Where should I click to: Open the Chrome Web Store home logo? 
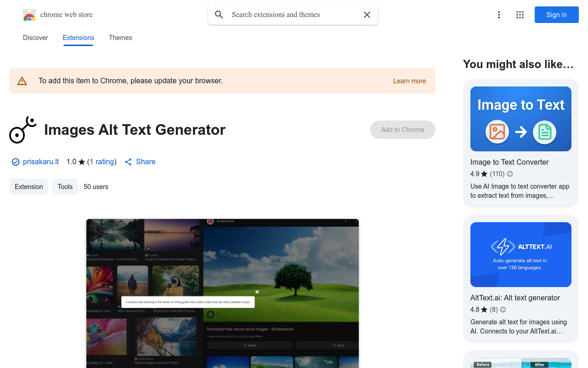(x=58, y=15)
